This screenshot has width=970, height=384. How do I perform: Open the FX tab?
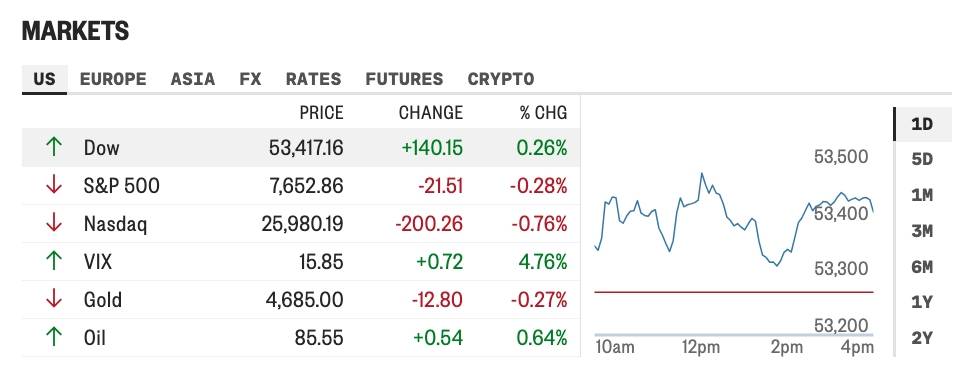(x=251, y=79)
